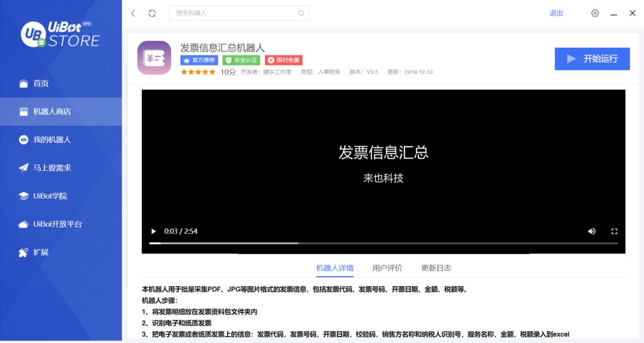644x343 pixels.
Task: Click the 机器人步骤 heading text
Action: pyautogui.click(x=159, y=300)
